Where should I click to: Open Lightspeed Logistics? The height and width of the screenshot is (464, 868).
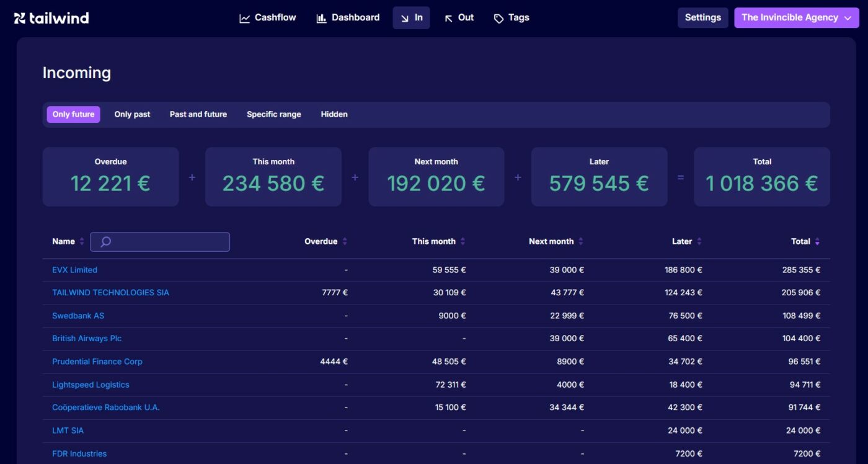[x=91, y=385]
